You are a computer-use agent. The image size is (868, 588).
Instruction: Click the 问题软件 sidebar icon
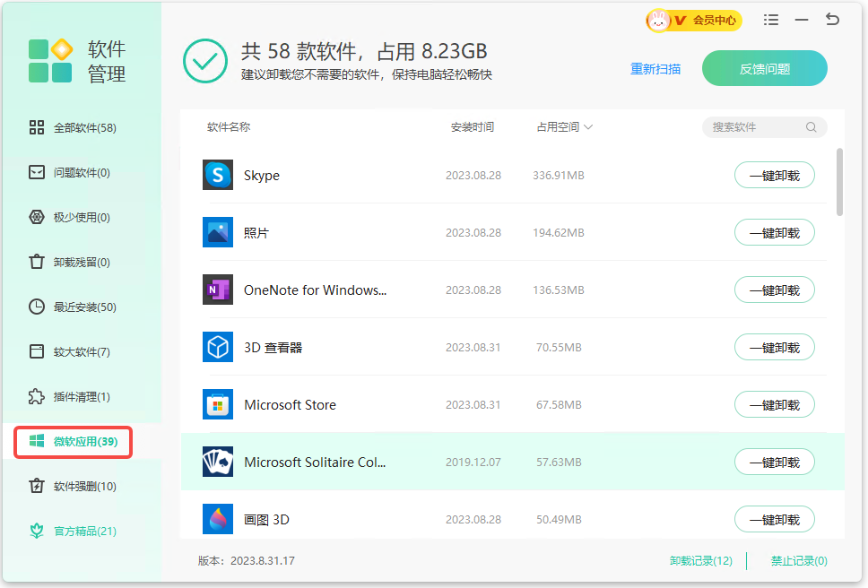pyautogui.click(x=37, y=173)
